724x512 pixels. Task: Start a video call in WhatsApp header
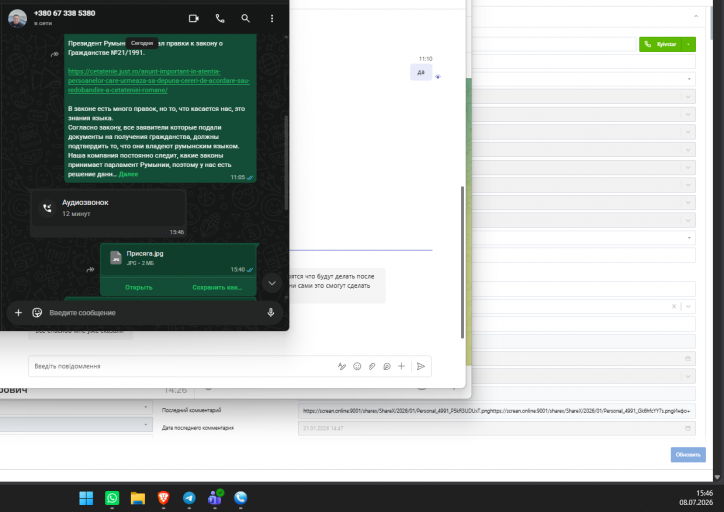coord(193,18)
